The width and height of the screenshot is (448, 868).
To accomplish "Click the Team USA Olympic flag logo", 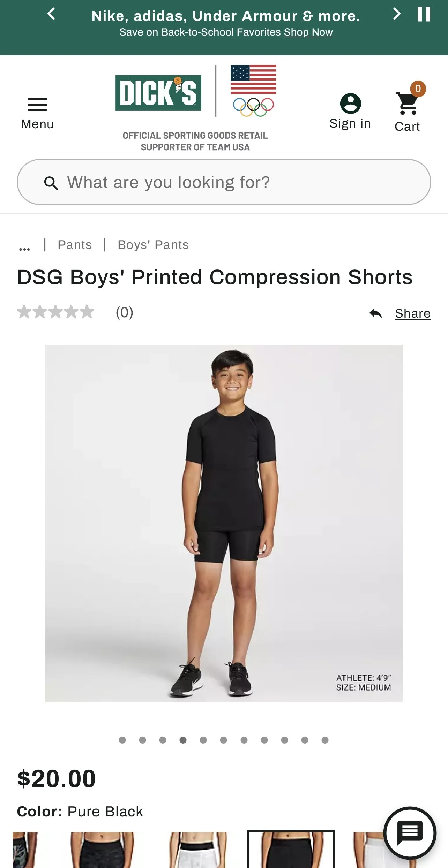I will click(x=253, y=91).
